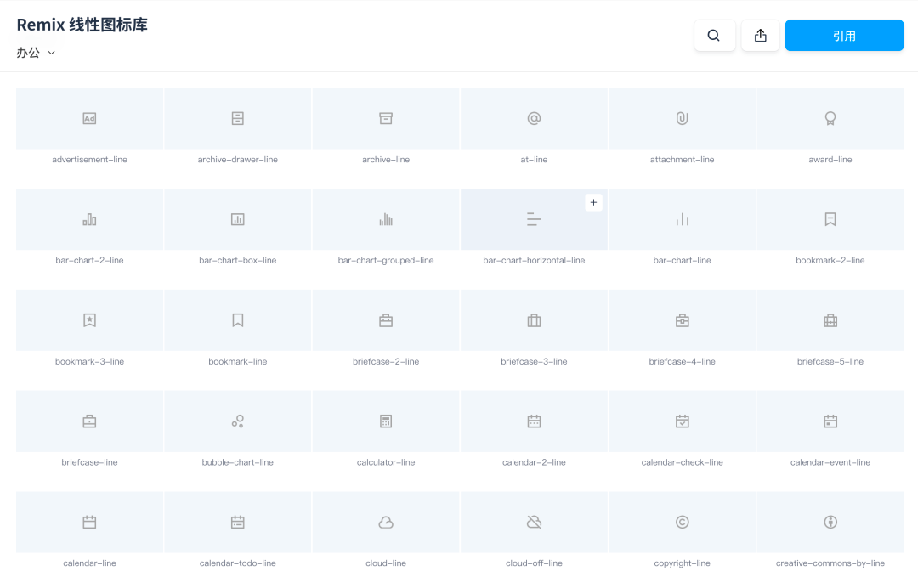Pick the bubble-chart-line icon

click(238, 421)
